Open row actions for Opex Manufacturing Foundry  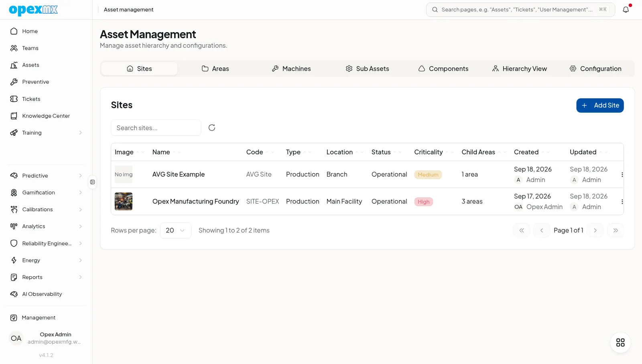[x=622, y=202]
